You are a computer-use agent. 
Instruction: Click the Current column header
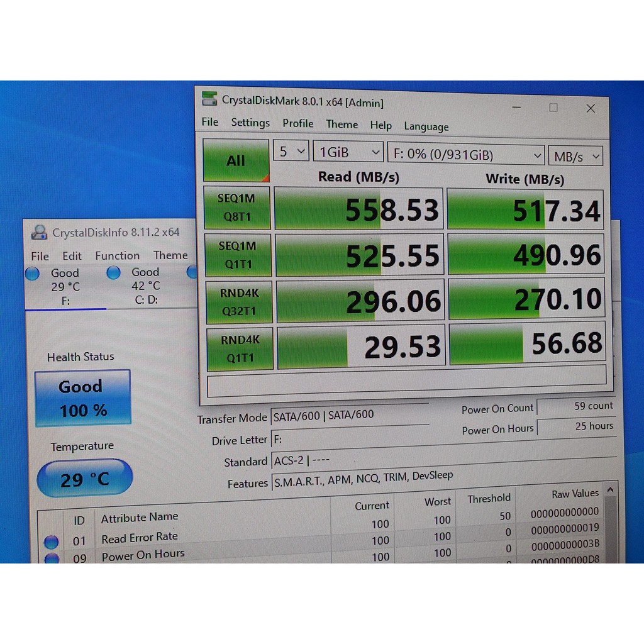pos(372,506)
